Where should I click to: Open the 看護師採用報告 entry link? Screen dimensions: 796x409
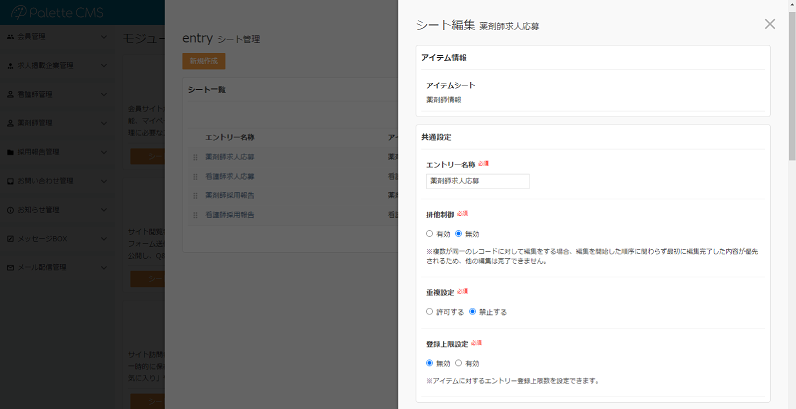point(229,215)
